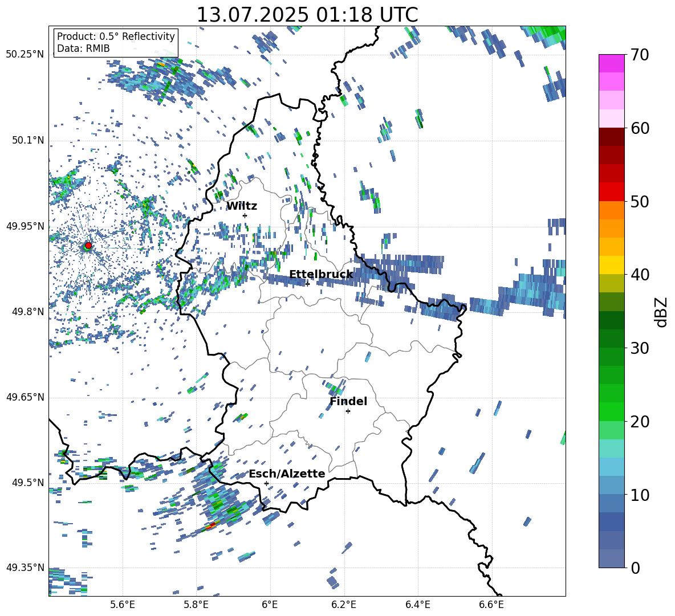The height and width of the screenshot is (616, 675).
Task: Click the colorbar tick label 30
Action: pos(639,348)
